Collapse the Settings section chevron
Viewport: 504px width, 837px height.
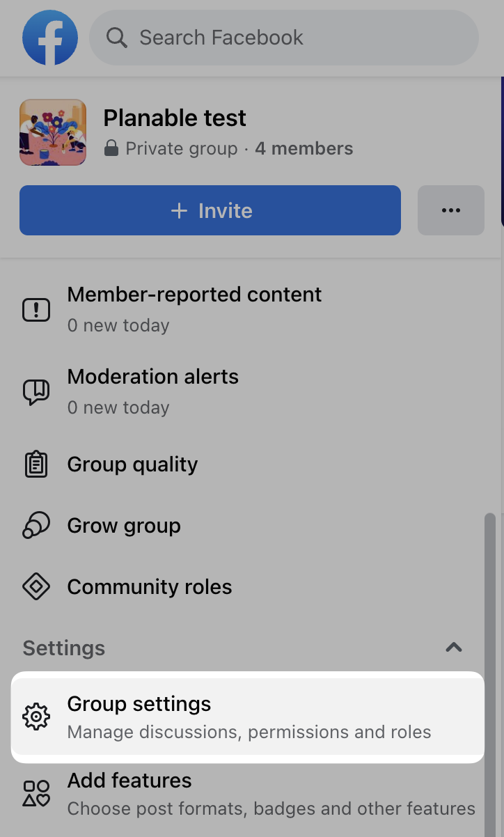pos(454,648)
